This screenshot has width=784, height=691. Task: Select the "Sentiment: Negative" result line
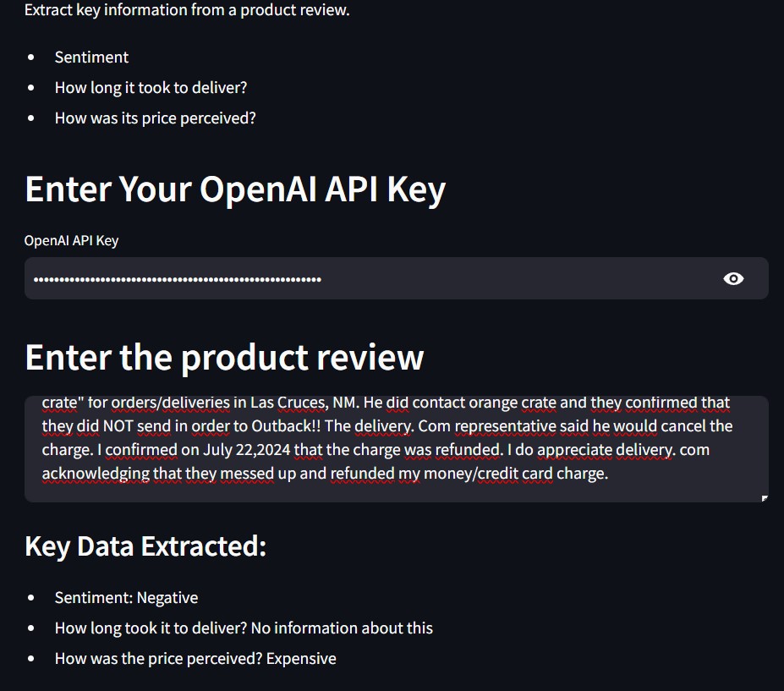pyautogui.click(x=126, y=598)
